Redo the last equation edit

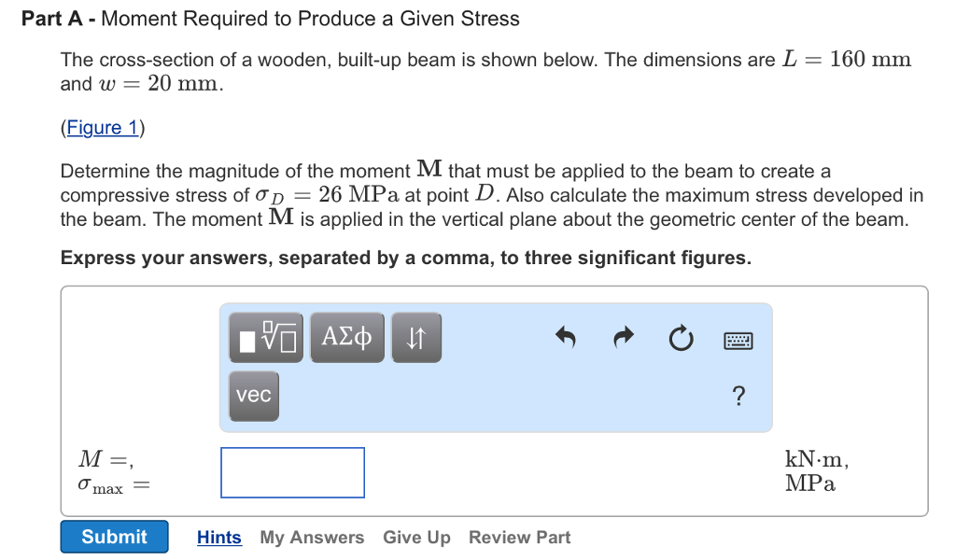click(x=623, y=339)
